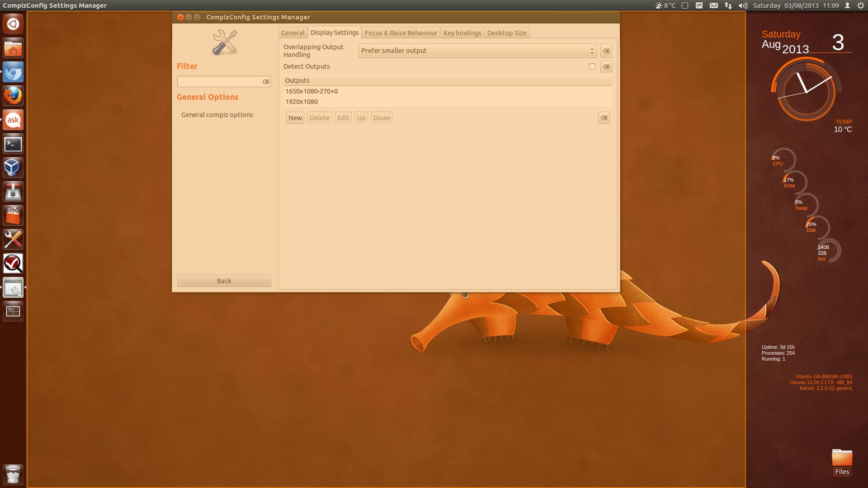Viewport: 868px width, 488px height.
Task: Click Up to reorder selected output
Action: 361,117
